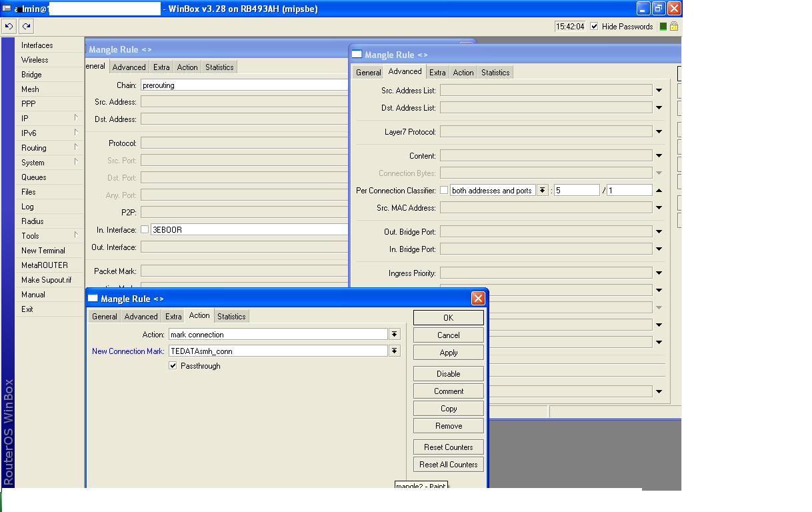
Task: Toggle the Hide Passwords checkbox
Action: pos(594,27)
